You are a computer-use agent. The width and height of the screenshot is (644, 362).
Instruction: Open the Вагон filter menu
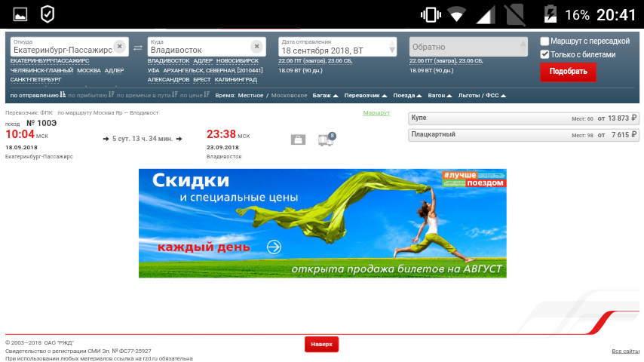tap(439, 96)
